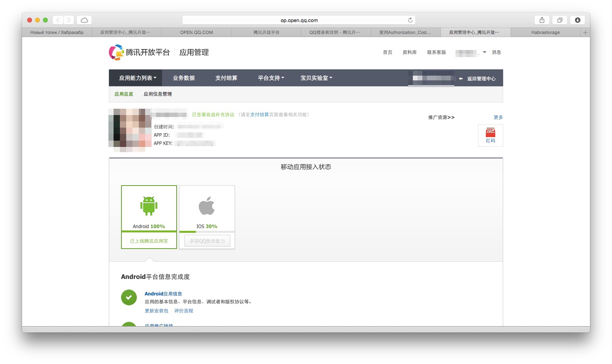
Task: Click the green Android robot icon
Action: tap(149, 206)
